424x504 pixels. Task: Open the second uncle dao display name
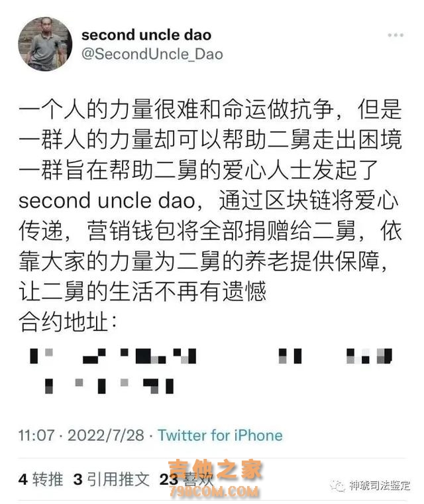146,34
